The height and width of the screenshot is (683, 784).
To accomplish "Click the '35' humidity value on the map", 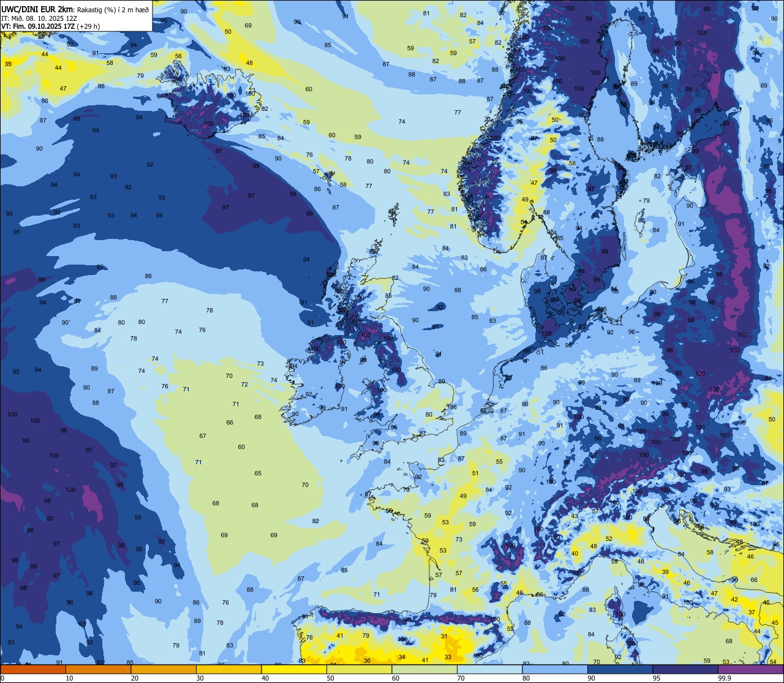I will 8,64.
